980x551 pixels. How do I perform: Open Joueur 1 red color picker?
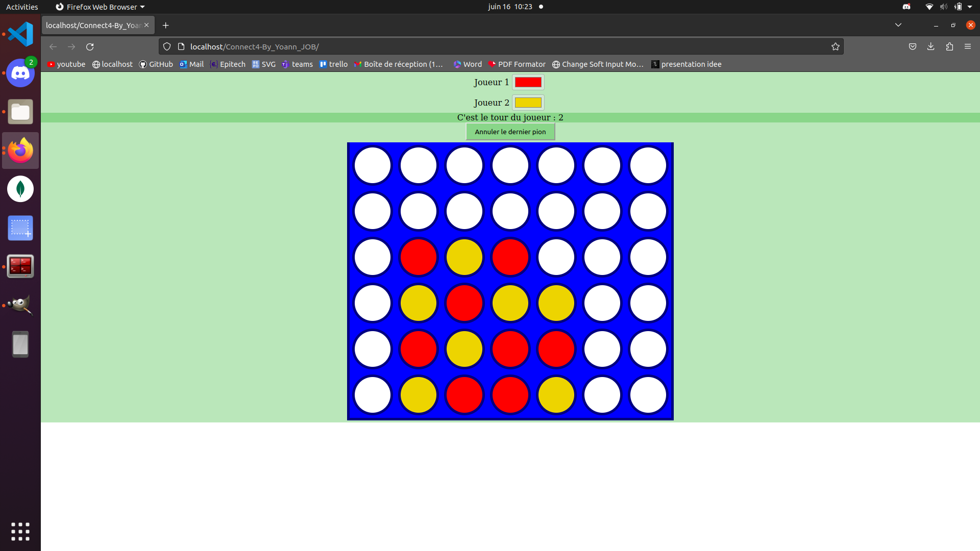click(x=528, y=82)
